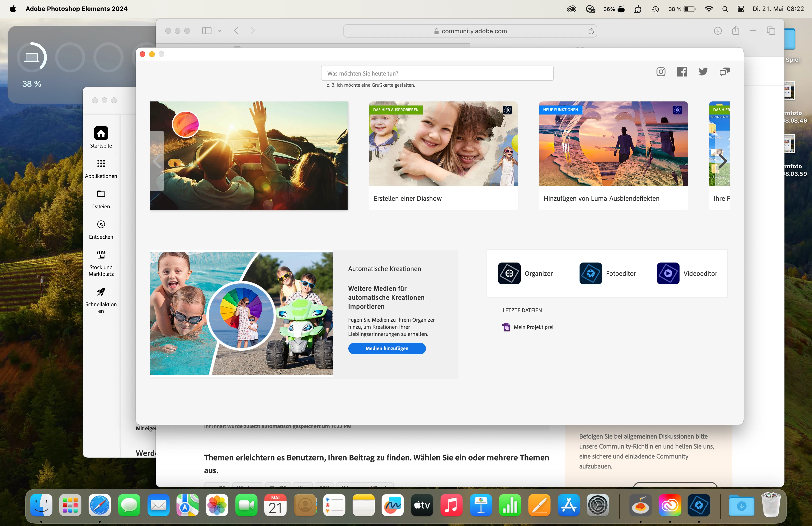Open Erstellen einer Diashow card
This screenshot has width=812, height=526.
click(443, 155)
